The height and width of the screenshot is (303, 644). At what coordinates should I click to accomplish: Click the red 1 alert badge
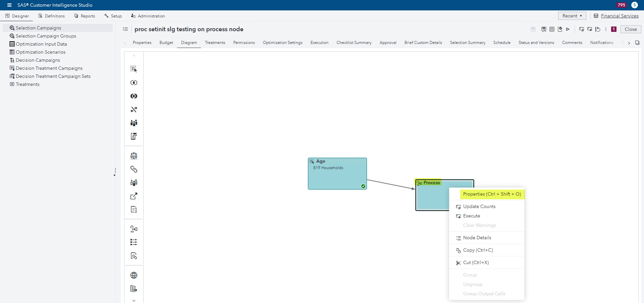[614, 29]
